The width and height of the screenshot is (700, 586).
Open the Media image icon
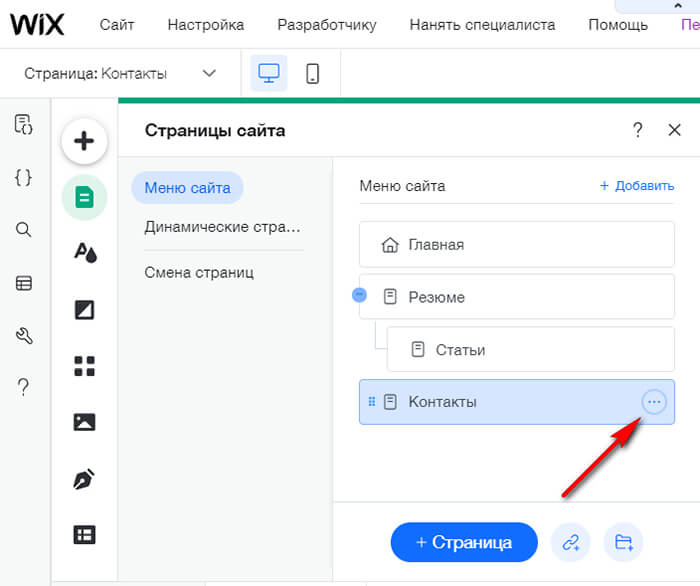tap(84, 422)
